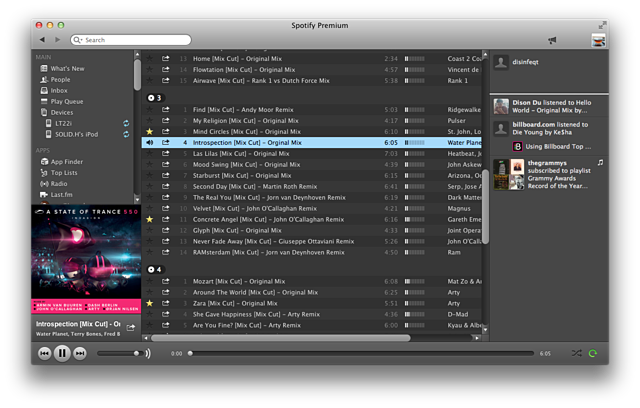This screenshot has height=408, width=640.
Task: Skip to the previous track
Action: [x=45, y=353]
